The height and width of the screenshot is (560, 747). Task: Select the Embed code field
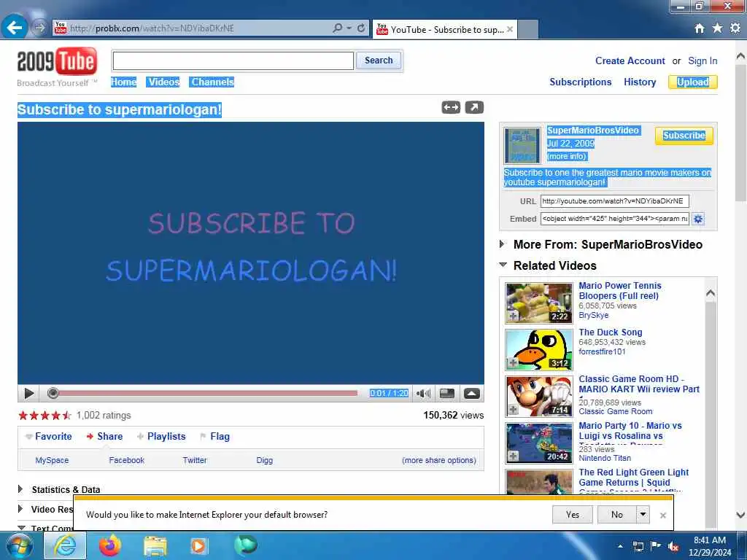coord(614,219)
